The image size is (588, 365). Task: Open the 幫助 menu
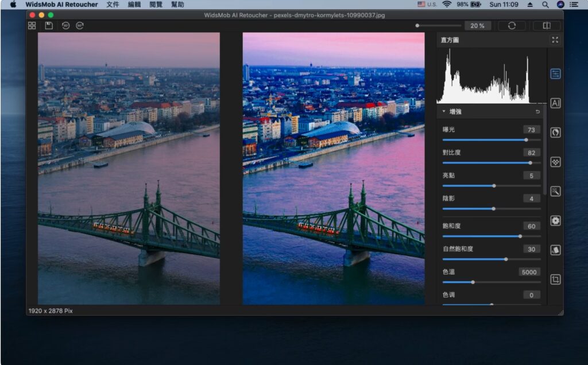pos(178,5)
